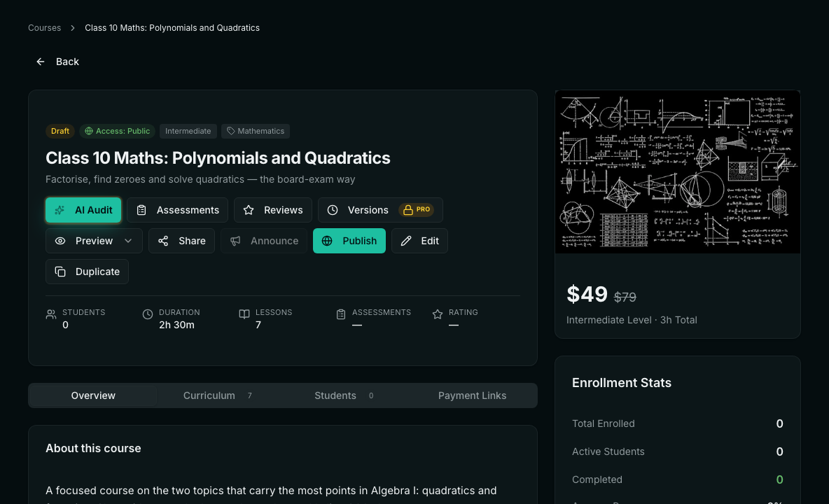Switch to the Students tab
This screenshot has width=829, height=504.
click(x=344, y=395)
